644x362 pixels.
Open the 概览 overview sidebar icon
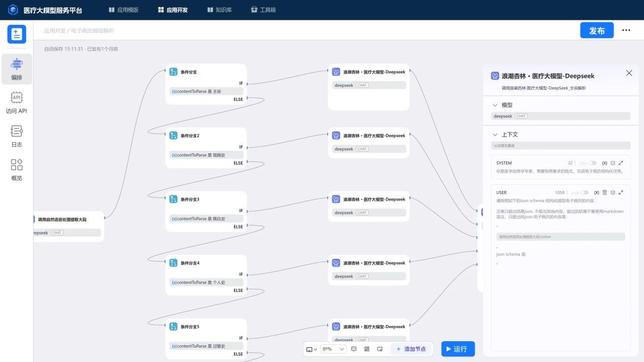pyautogui.click(x=16, y=170)
